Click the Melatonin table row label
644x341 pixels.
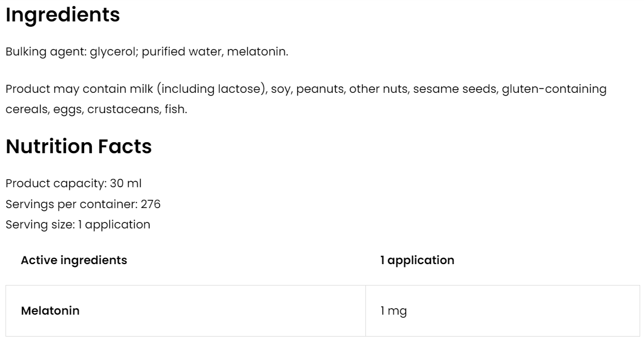pos(50,311)
